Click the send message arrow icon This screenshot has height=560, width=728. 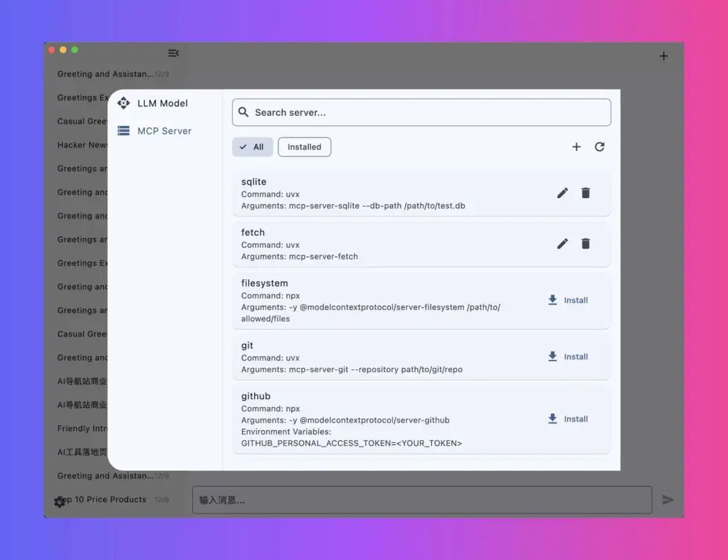(667, 499)
